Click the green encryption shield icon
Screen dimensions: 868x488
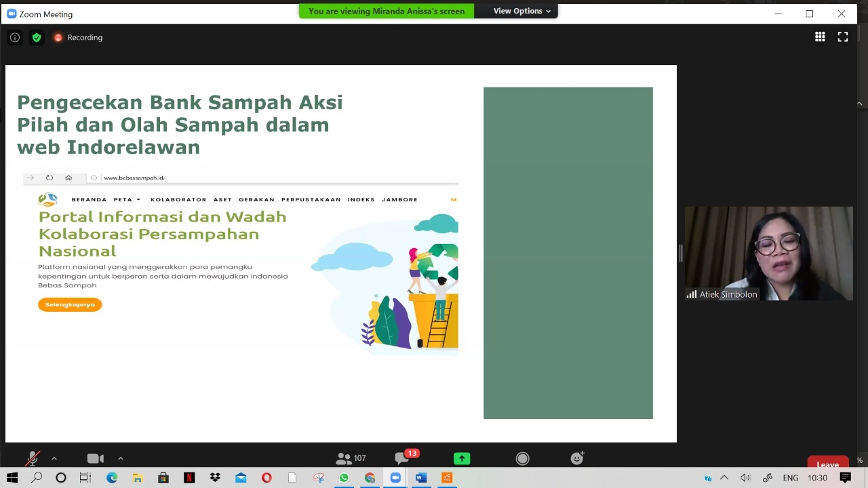[37, 38]
